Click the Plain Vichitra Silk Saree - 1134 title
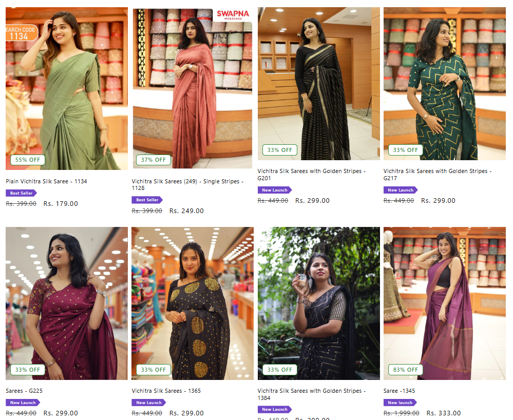The height and width of the screenshot is (420, 513). [46, 181]
